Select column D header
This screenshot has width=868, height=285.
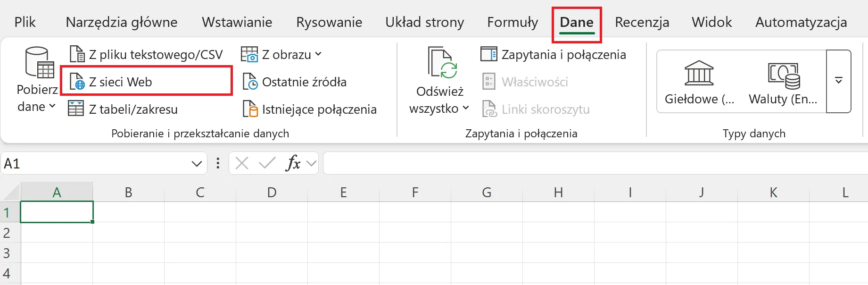[272, 193]
